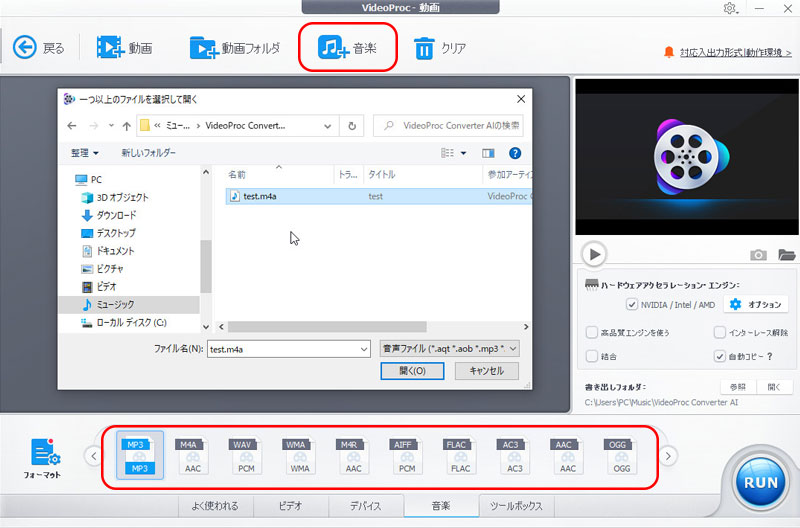
Task: Open the recent locations dropdown arrow
Action: click(x=111, y=125)
